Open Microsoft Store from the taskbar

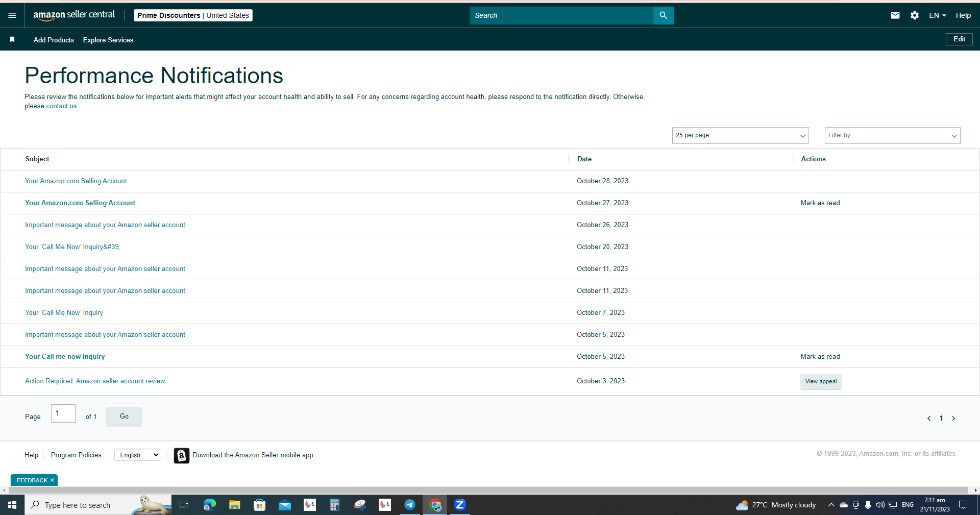click(259, 505)
